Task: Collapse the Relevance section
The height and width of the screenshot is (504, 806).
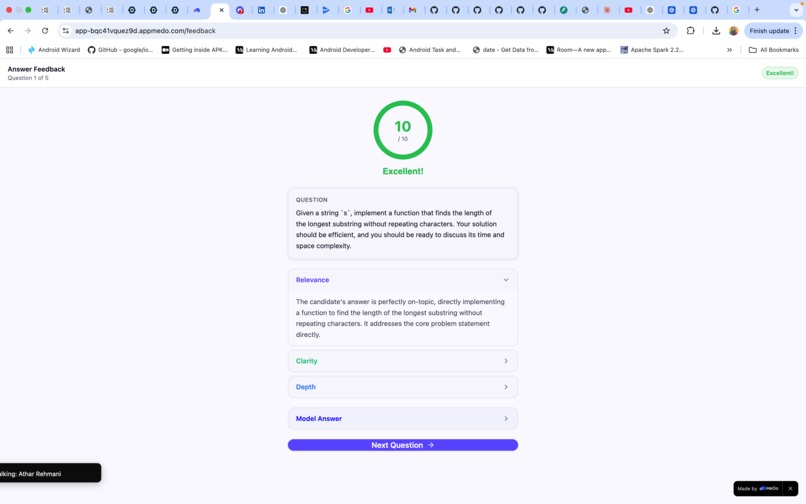Action: (x=402, y=280)
